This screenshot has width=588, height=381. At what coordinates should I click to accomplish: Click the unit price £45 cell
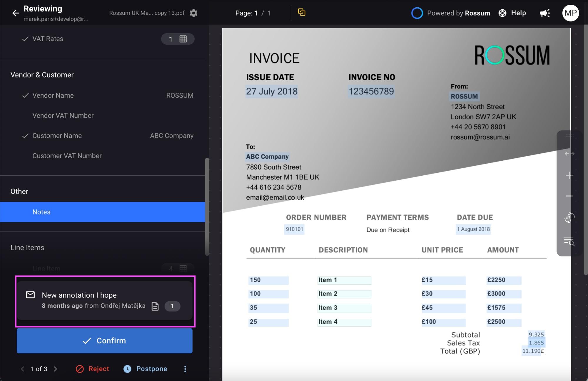pyautogui.click(x=443, y=308)
